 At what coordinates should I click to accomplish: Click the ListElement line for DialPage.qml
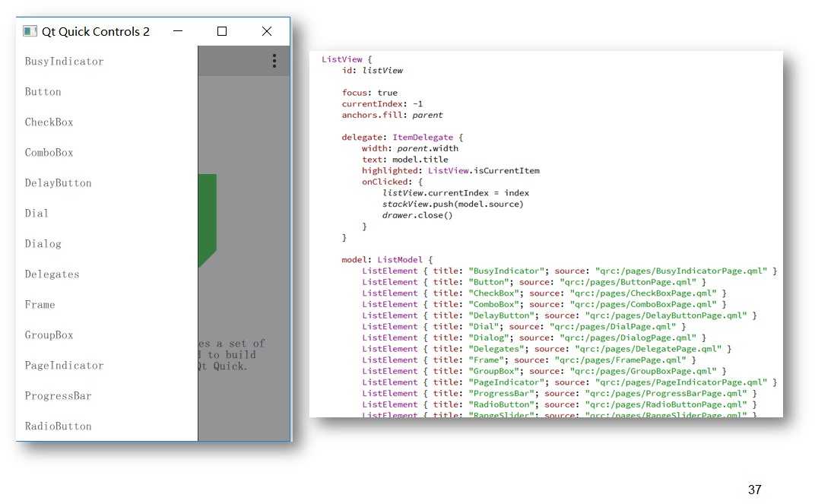(x=524, y=327)
